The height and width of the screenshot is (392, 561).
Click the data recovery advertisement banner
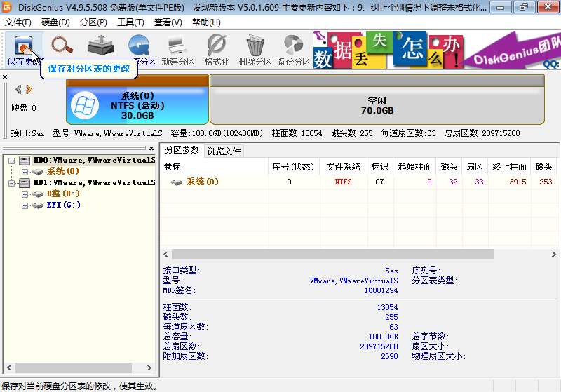[x=436, y=50]
